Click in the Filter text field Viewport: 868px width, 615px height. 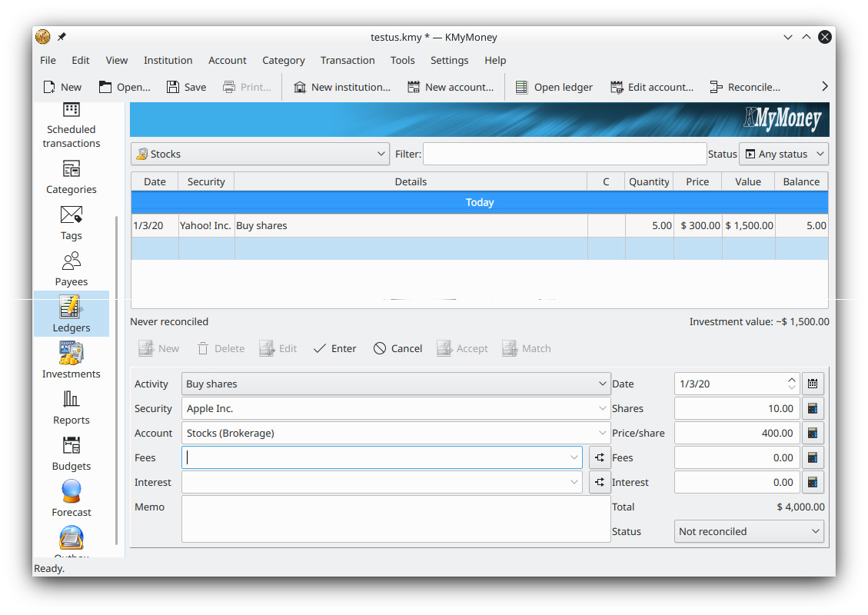pyautogui.click(x=564, y=154)
